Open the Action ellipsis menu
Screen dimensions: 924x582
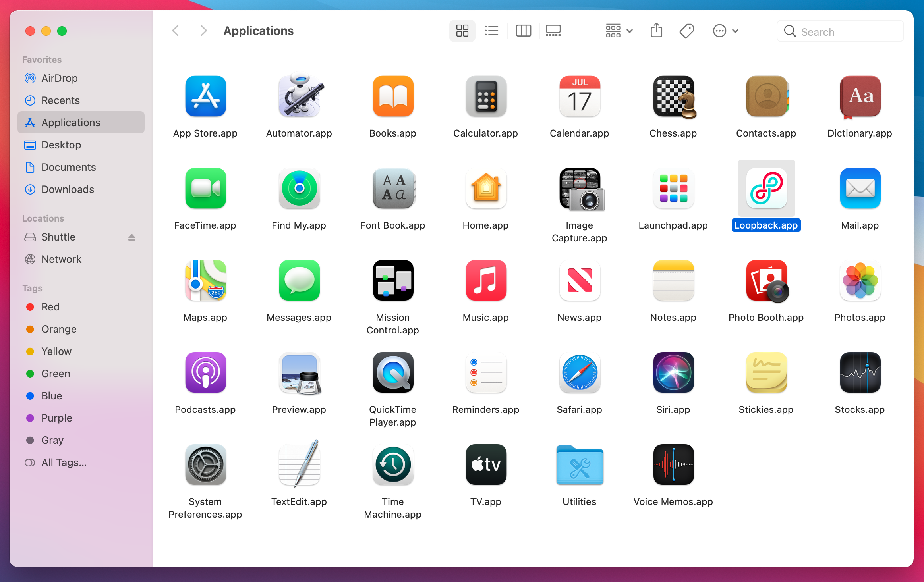[x=725, y=31]
